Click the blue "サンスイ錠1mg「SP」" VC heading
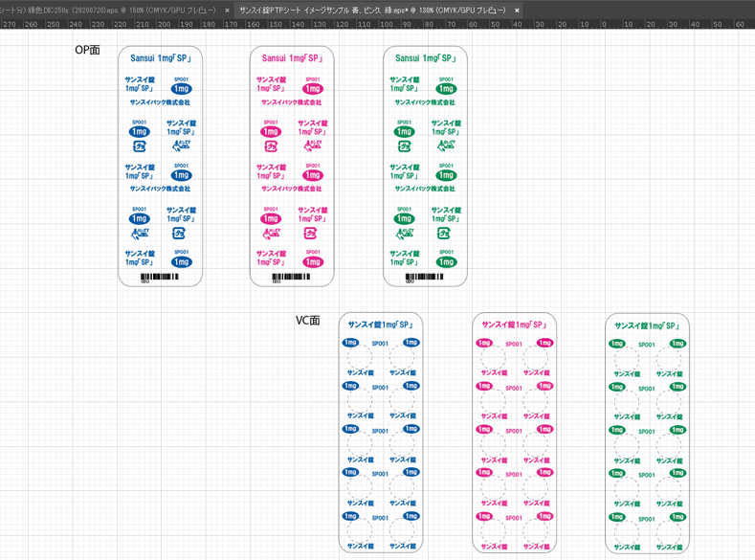This screenshot has height=560, width=755. [381, 325]
